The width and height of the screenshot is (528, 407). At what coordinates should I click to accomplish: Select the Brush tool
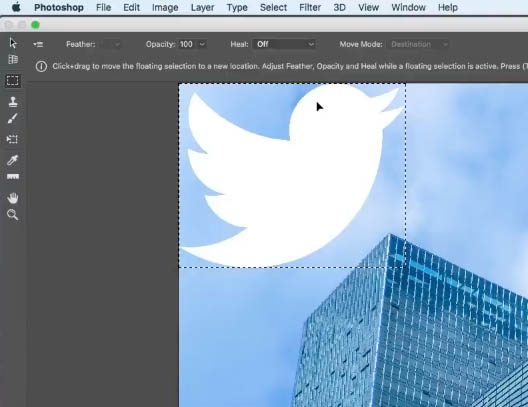[13, 118]
